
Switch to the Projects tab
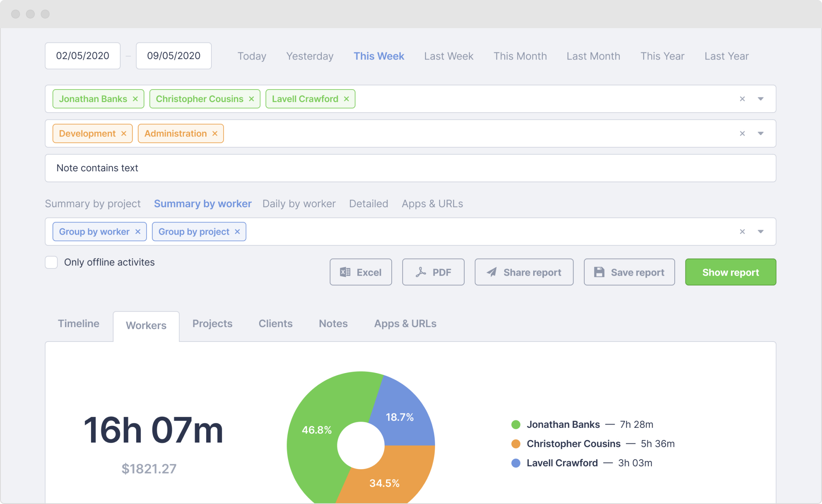[212, 323]
